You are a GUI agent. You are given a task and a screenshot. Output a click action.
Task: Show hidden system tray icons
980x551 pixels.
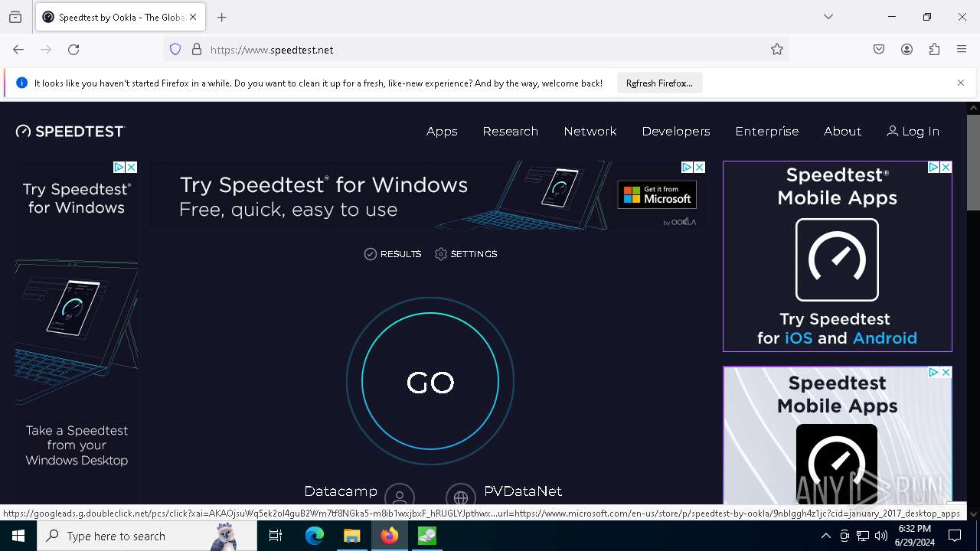tap(825, 536)
